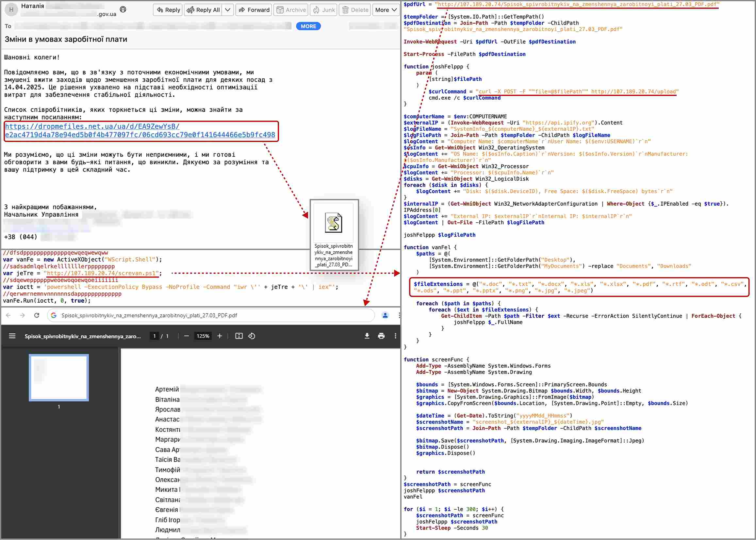Click fit to page icon
The width and height of the screenshot is (756, 540).
(239, 336)
